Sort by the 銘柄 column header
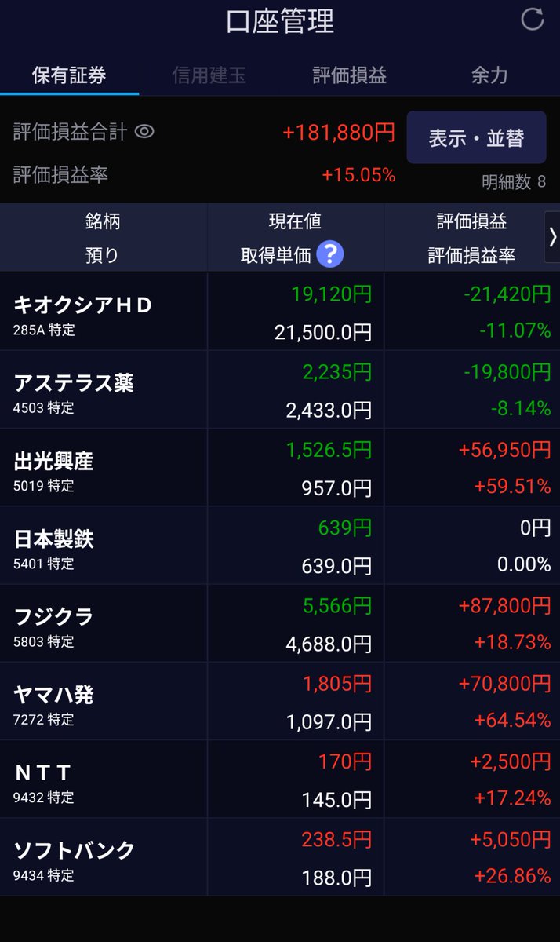560x942 pixels. 102,221
